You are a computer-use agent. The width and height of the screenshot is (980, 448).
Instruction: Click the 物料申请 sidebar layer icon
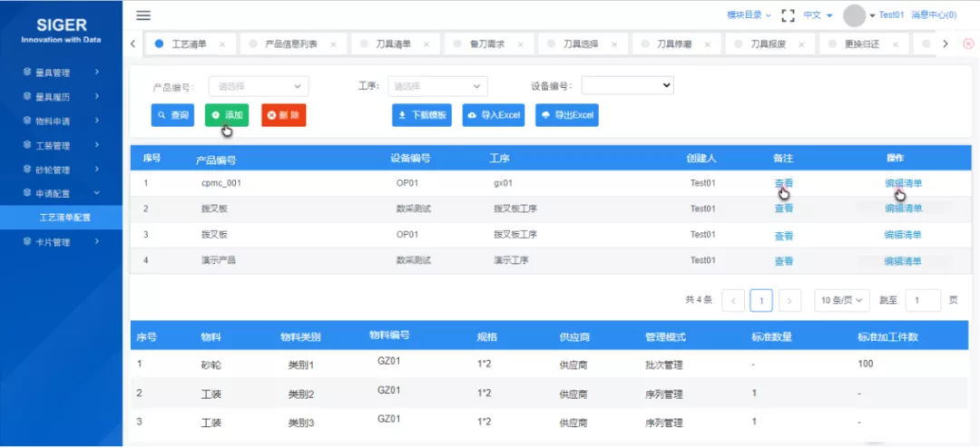click(27, 120)
